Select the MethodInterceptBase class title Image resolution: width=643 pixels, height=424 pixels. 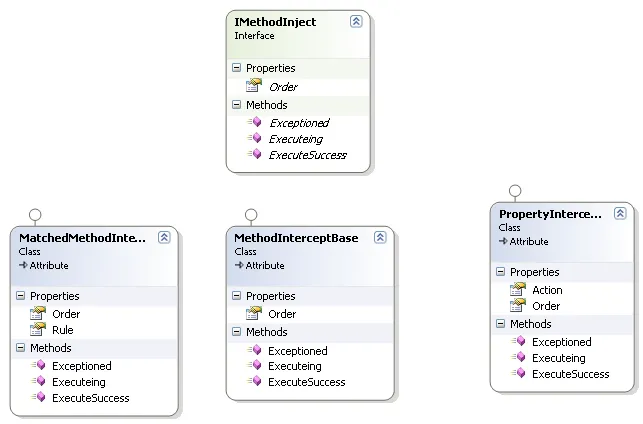click(295, 238)
